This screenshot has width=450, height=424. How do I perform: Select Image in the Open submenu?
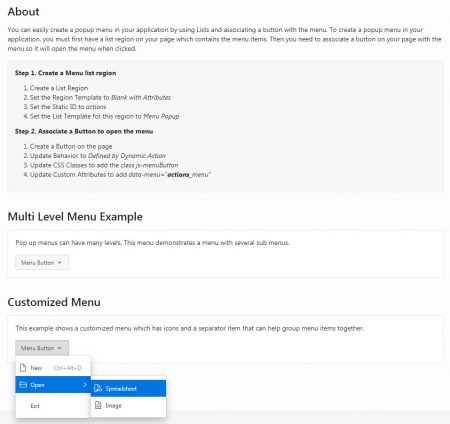coord(128,405)
